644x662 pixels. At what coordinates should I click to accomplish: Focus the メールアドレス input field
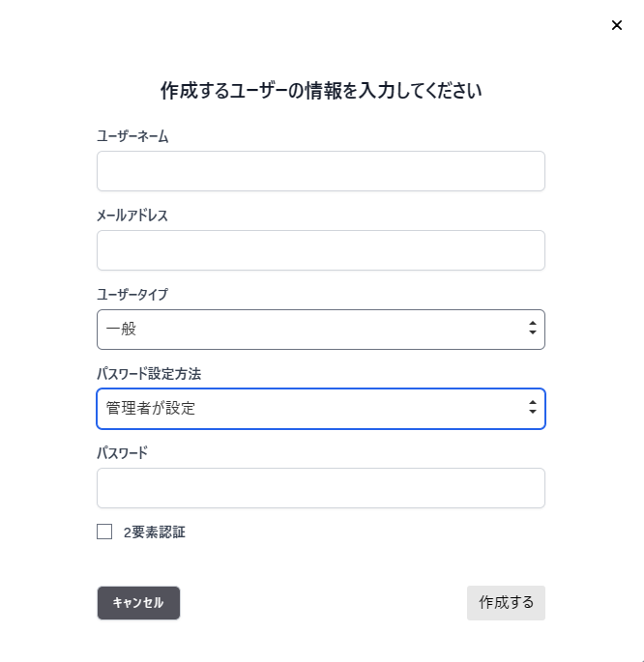pyautogui.click(x=321, y=250)
